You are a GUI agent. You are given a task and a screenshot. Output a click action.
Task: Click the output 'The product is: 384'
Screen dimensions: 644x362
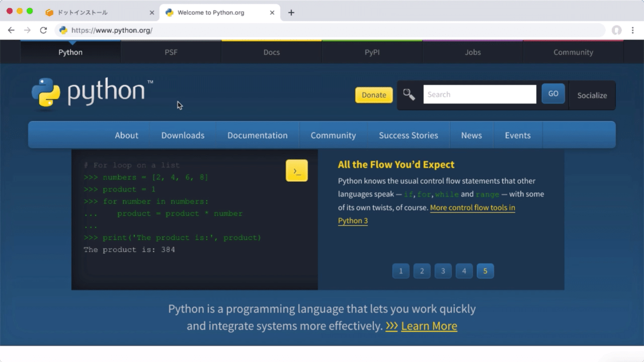(129, 250)
